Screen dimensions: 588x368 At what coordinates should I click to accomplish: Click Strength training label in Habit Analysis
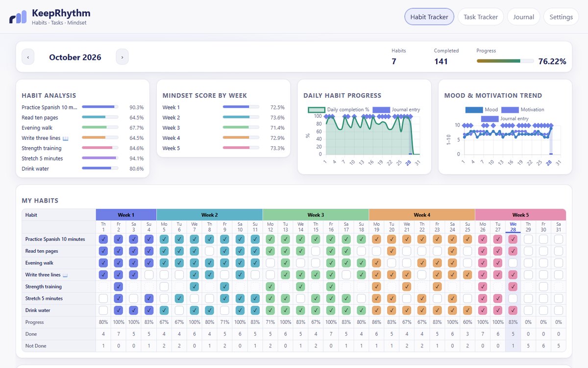42,148
